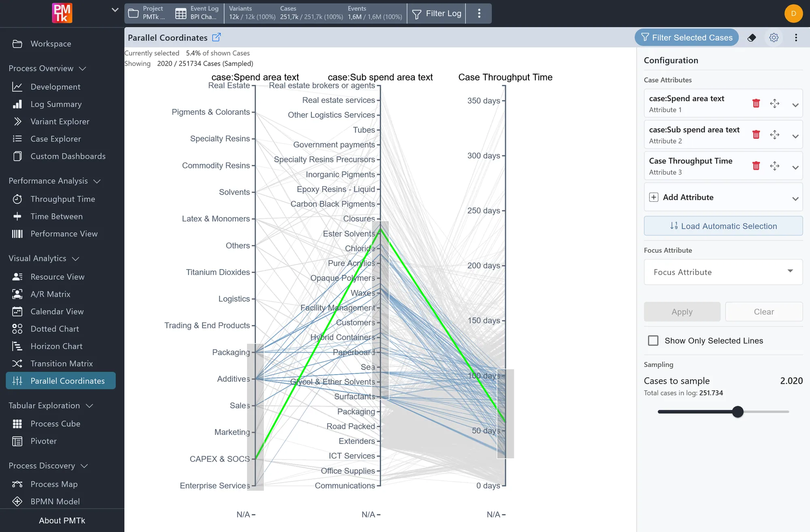Click the eraser clear selection icon
810x532 pixels.
point(752,38)
